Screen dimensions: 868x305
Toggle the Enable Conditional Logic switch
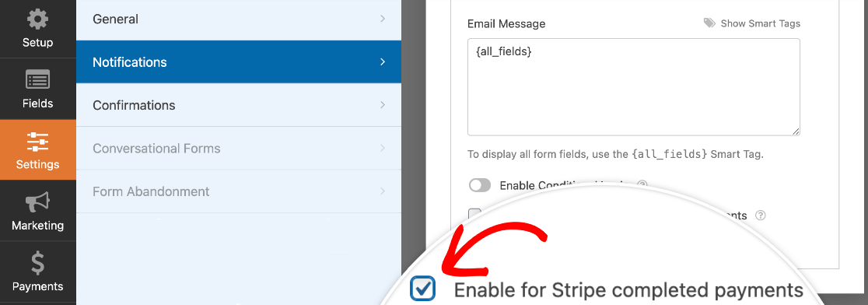click(x=479, y=185)
